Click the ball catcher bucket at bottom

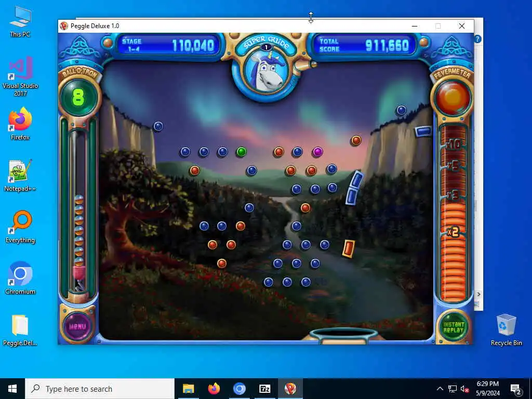tap(344, 335)
